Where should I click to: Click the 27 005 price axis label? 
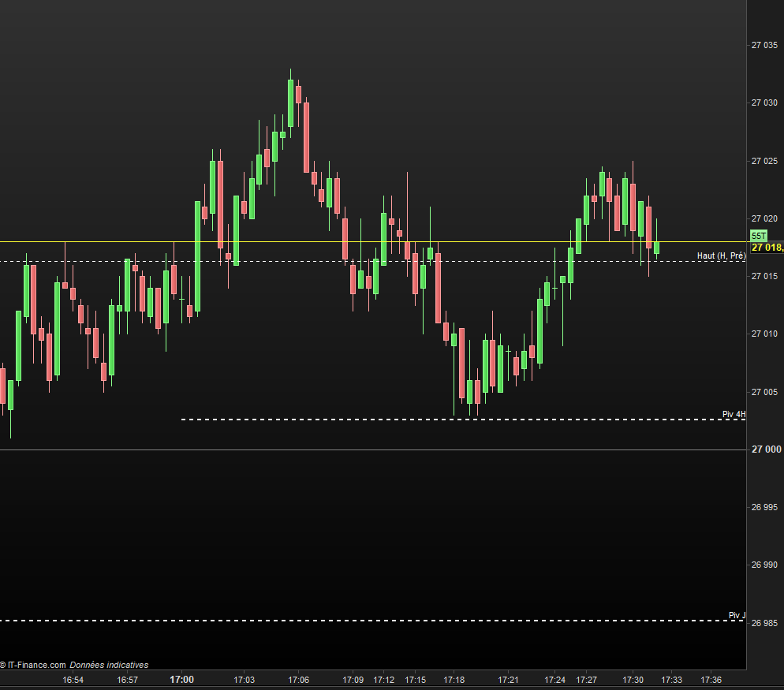click(x=764, y=391)
